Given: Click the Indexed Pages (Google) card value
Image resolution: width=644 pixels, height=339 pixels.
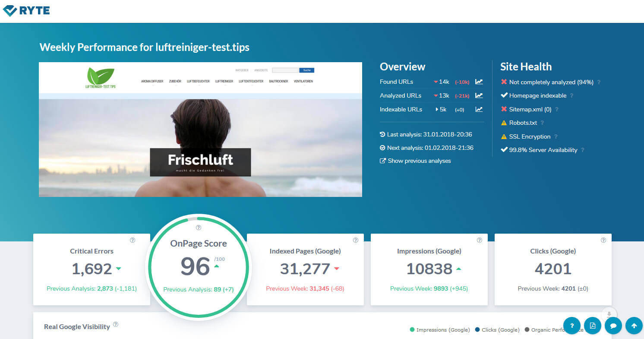Looking at the screenshot, I should [305, 269].
